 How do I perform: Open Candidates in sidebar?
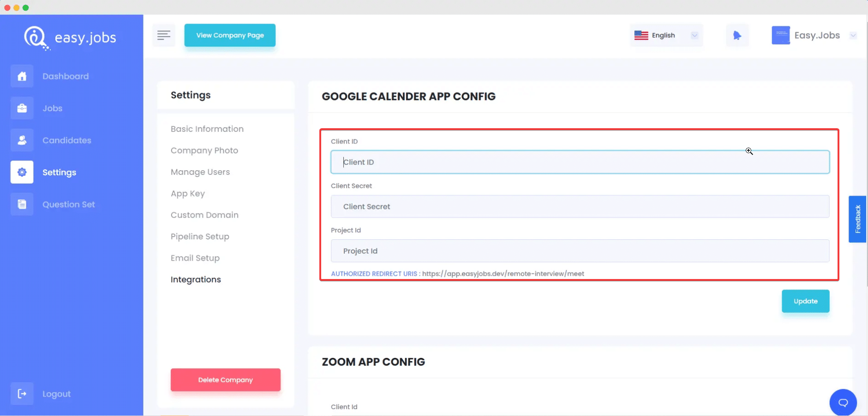click(67, 140)
